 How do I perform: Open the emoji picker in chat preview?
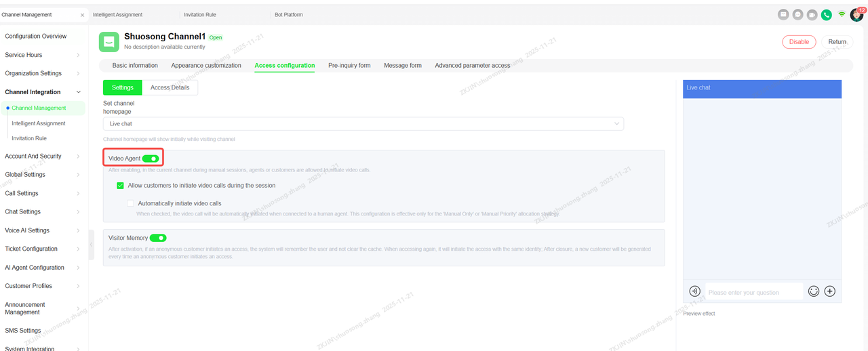[813, 291]
